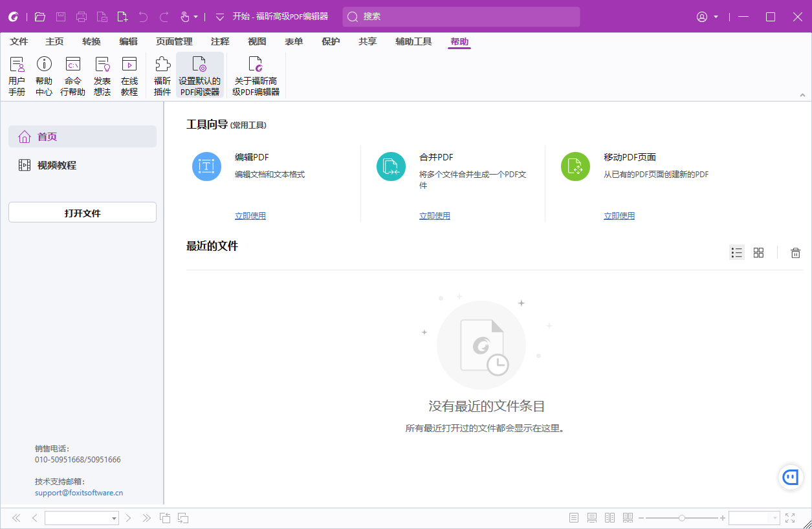Select single page view mode icon

(x=574, y=518)
